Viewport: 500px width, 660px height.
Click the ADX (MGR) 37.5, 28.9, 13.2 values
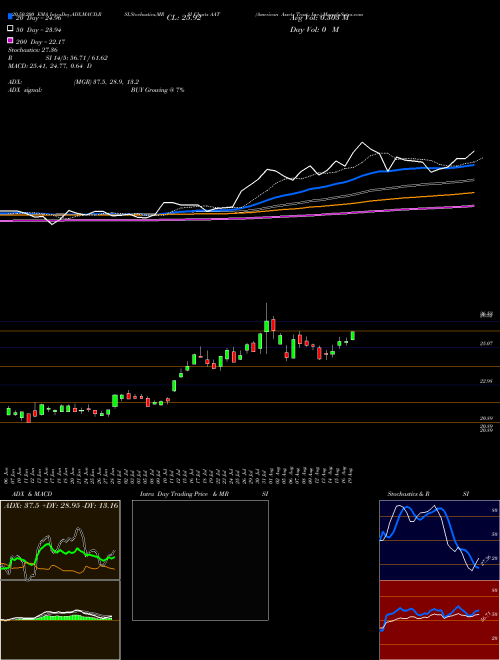[106, 82]
